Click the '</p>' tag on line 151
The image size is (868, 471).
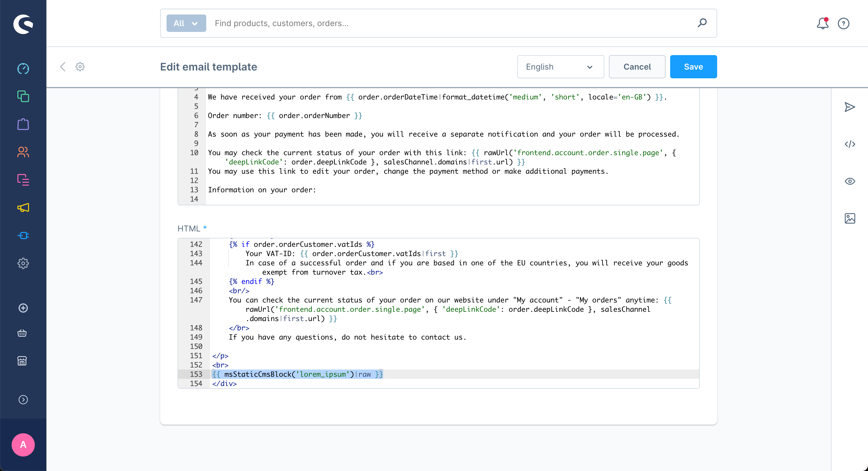pos(220,356)
